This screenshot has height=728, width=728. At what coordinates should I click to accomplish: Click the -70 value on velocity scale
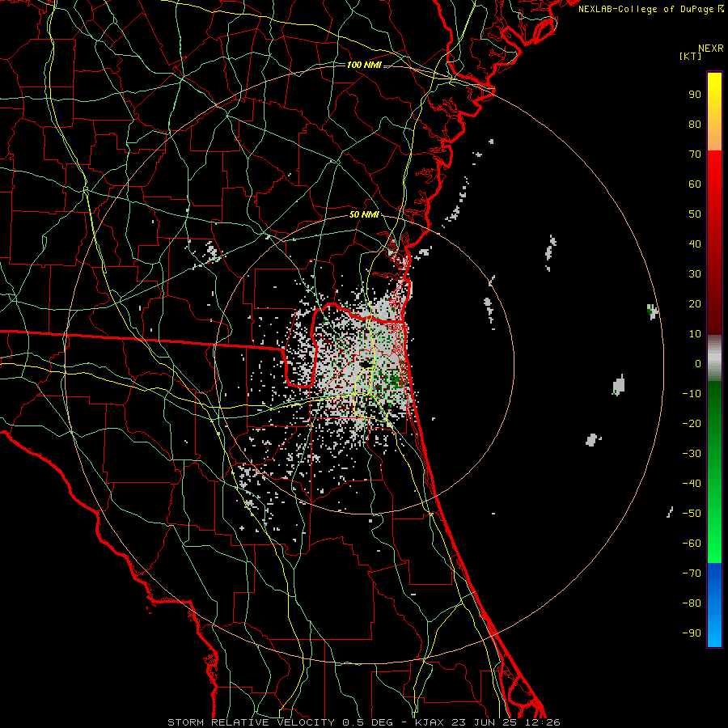click(x=692, y=574)
